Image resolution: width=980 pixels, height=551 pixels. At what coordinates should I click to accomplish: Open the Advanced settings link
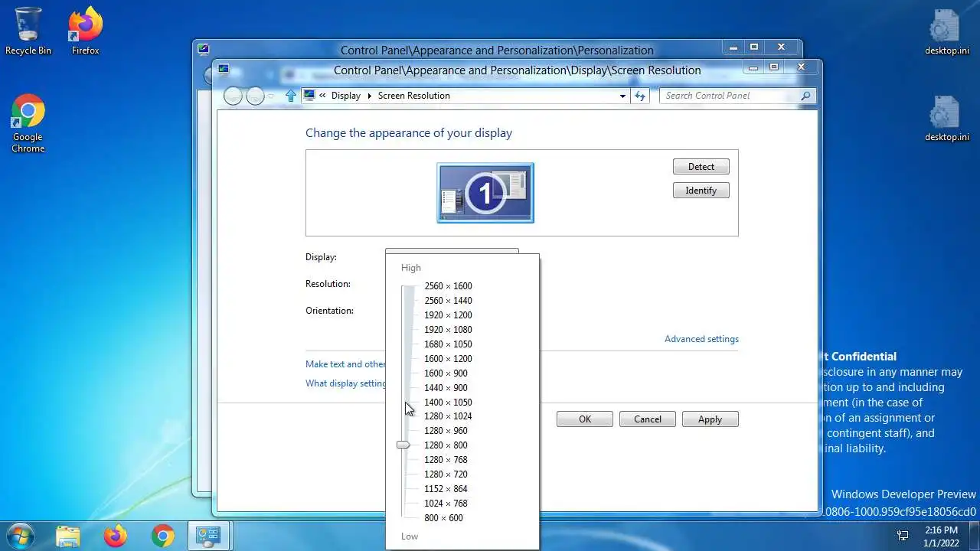(701, 339)
